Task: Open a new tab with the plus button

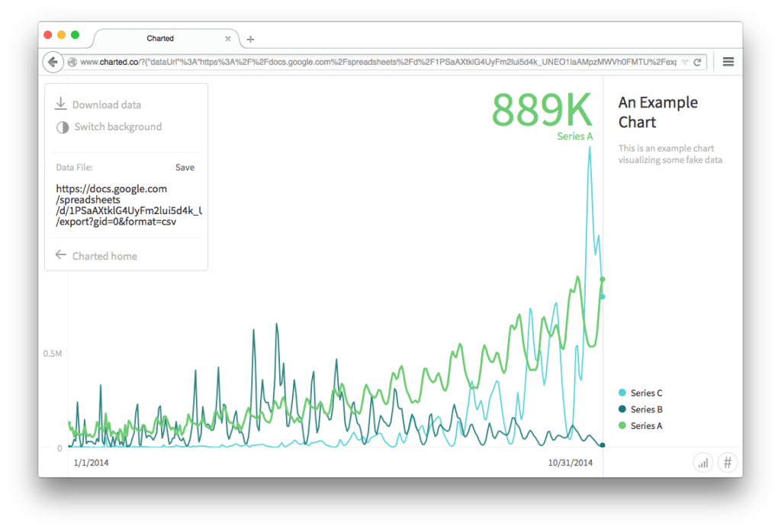Action: point(250,40)
